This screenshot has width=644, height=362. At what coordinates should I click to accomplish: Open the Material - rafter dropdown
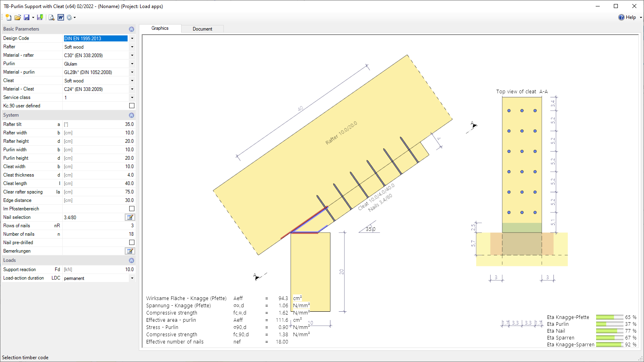(x=132, y=56)
